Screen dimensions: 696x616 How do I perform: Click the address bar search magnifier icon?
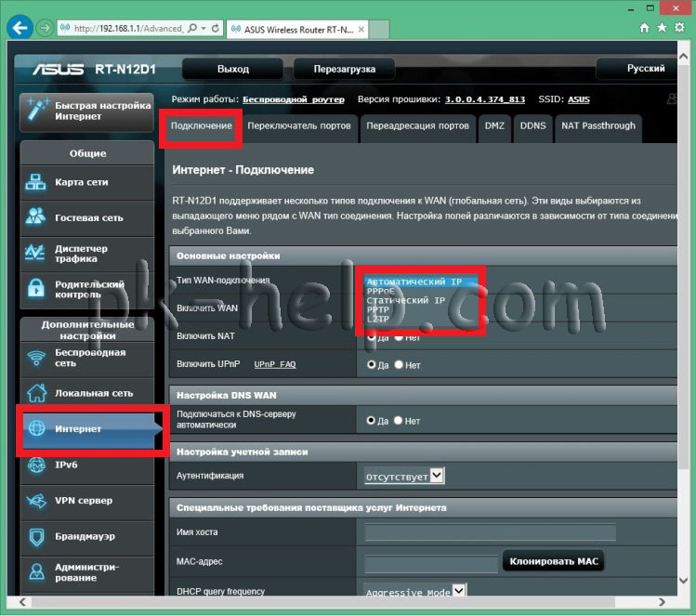192,29
